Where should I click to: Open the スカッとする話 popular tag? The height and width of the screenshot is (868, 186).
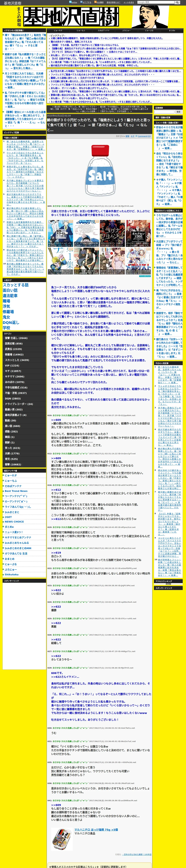pos(15,285)
